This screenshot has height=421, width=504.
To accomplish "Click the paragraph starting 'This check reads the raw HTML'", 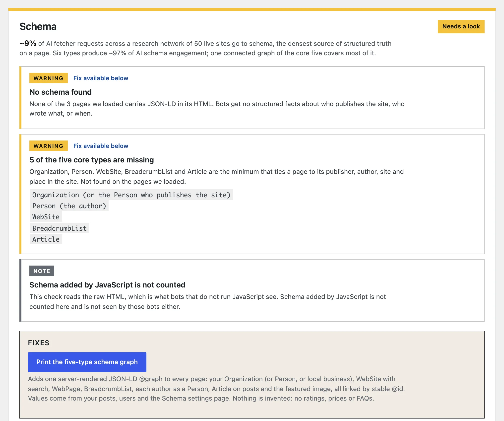I will click(208, 301).
